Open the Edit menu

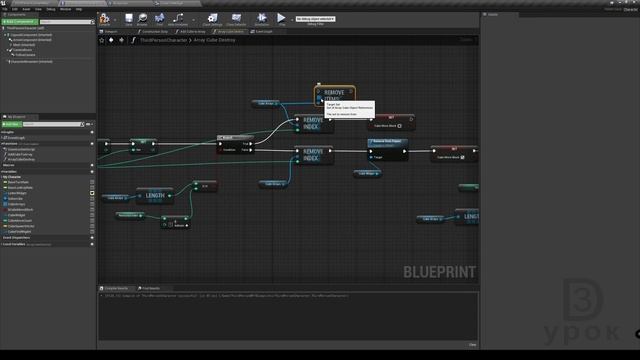coord(15,9)
